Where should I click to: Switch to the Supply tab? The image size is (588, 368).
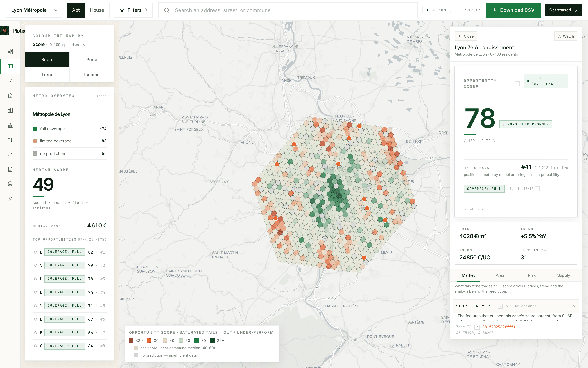pyautogui.click(x=563, y=275)
